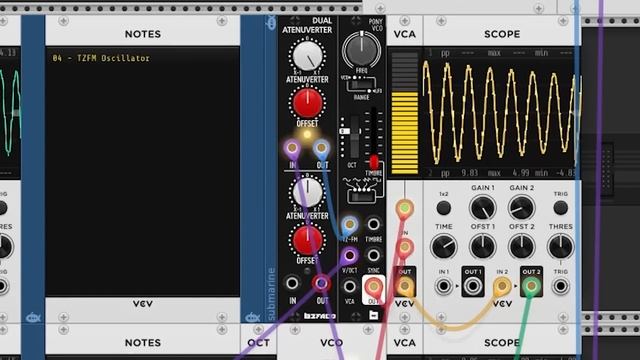Click the Scope IN 2 jack
Viewport: 640px width, 360px height.
tap(502, 286)
